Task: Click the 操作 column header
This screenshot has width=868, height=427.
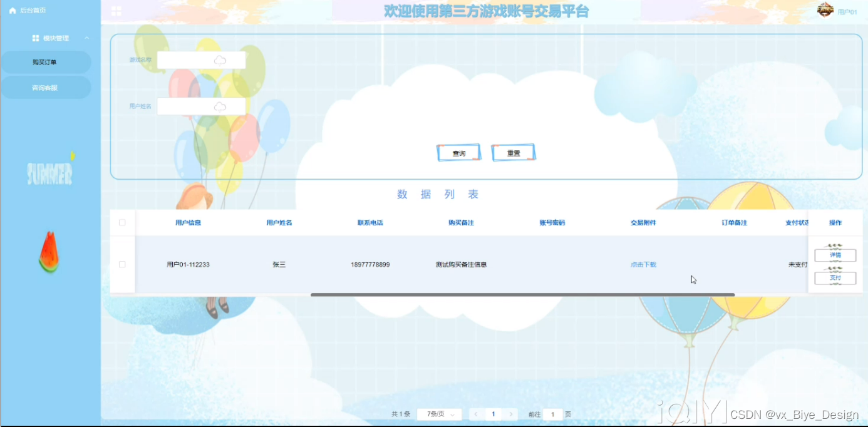Action: 835,223
